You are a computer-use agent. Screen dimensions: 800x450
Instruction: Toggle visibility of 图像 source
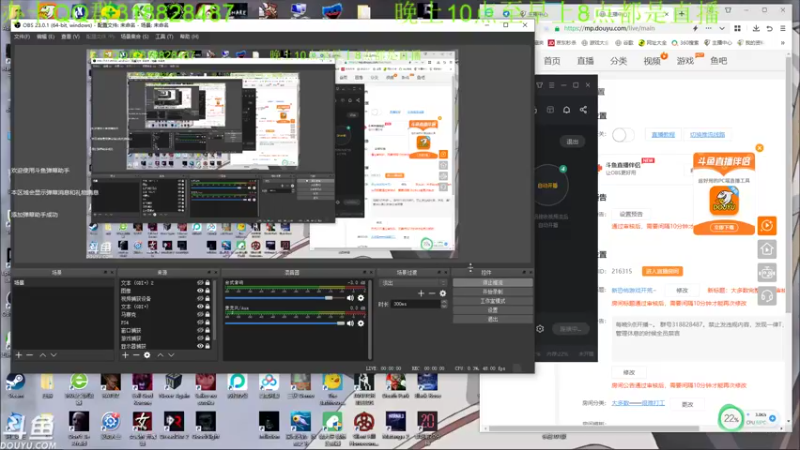click(x=200, y=291)
